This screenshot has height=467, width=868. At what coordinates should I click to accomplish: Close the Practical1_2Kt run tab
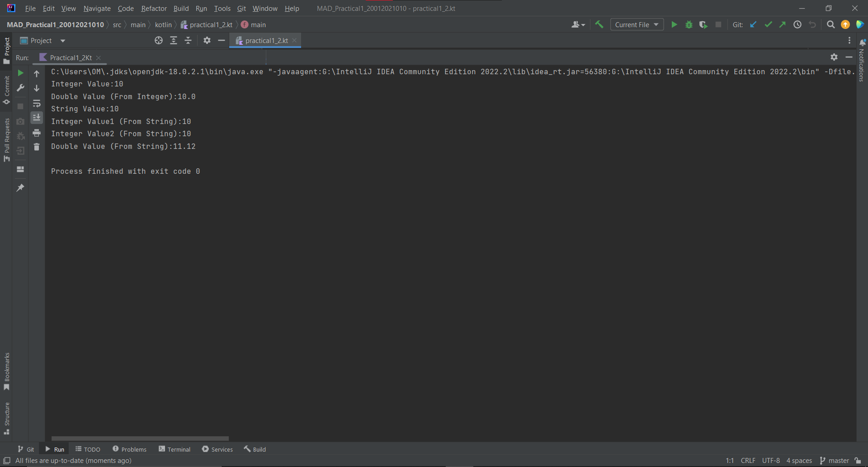99,58
